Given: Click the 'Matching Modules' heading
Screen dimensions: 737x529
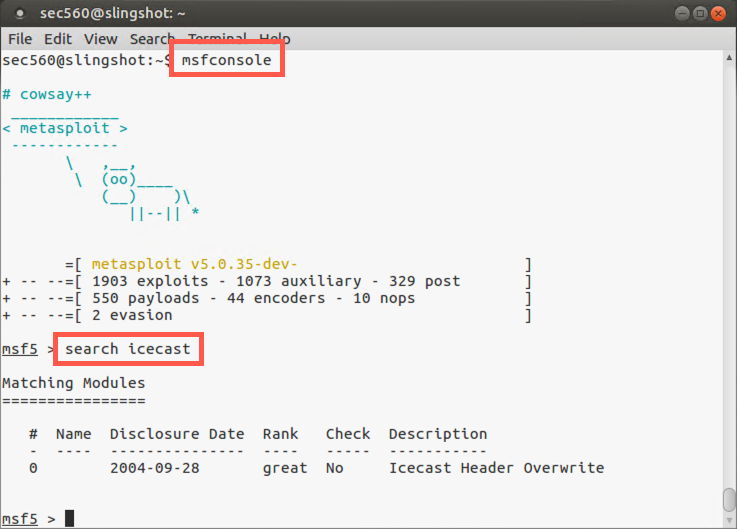Looking at the screenshot, I should (x=74, y=383).
